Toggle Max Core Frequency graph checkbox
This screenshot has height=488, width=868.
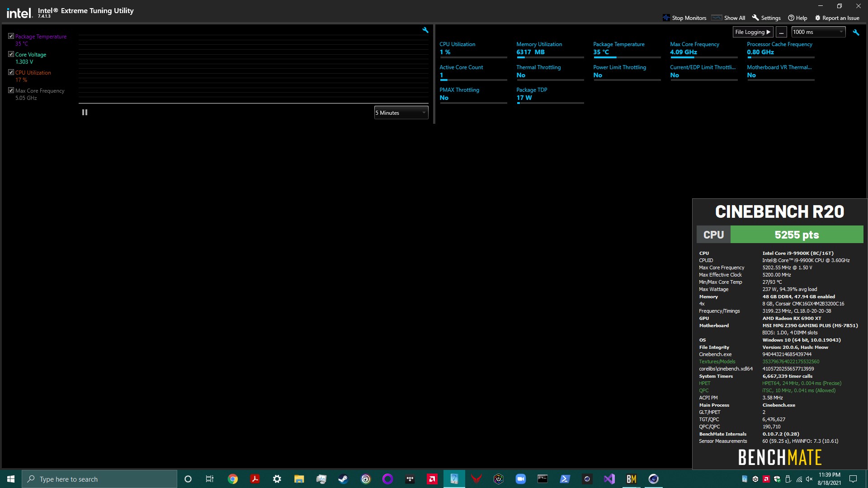point(11,90)
